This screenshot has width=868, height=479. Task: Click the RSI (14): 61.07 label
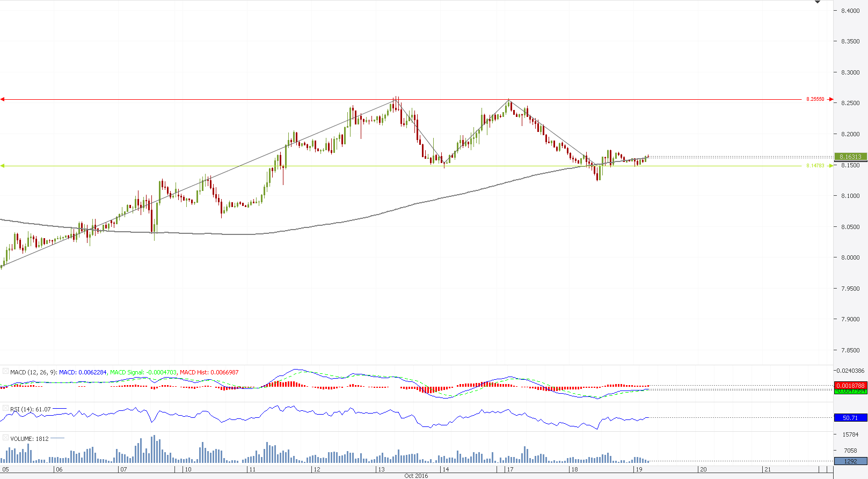(31, 409)
